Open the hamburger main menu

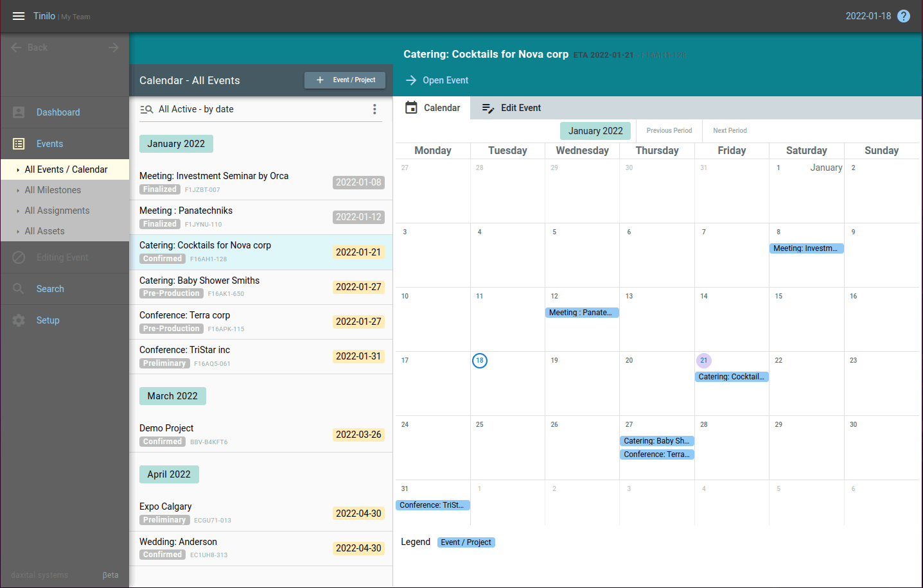(19, 16)
